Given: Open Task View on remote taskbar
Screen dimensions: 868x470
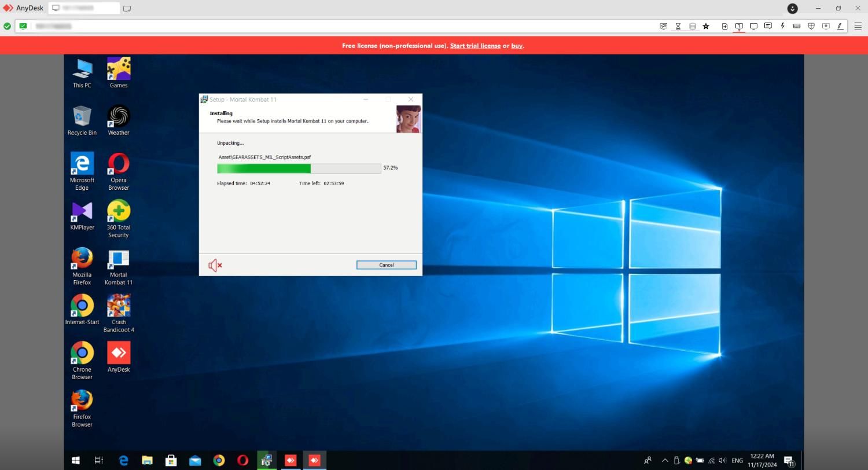Looking at the screenshot, I should (99, 461).
